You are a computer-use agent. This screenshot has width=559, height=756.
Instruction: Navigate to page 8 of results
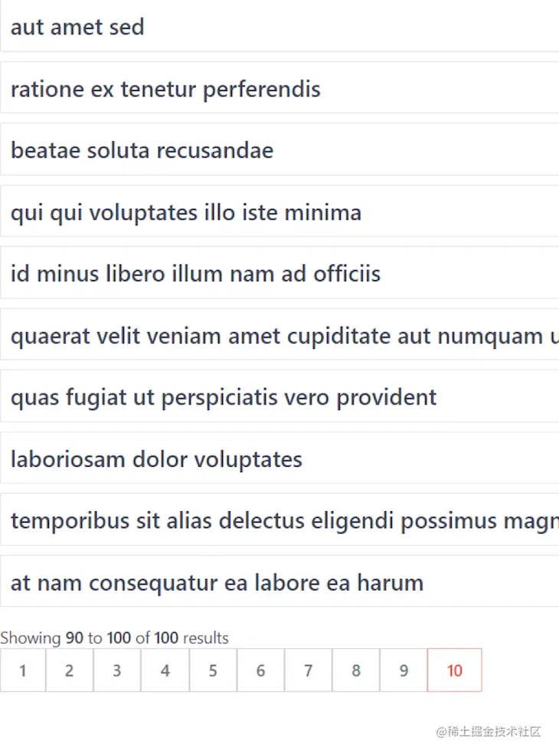pos(355,670)
